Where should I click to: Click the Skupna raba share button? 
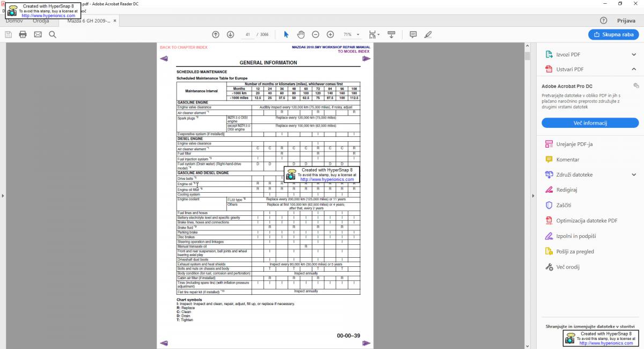[613, 34]
